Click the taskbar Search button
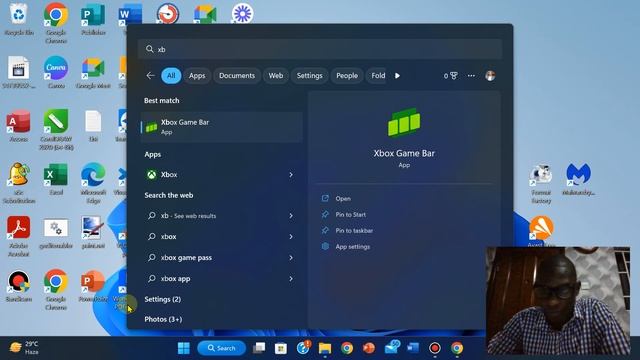This screenshot has height=360, width=640. (x=222, y=348)
